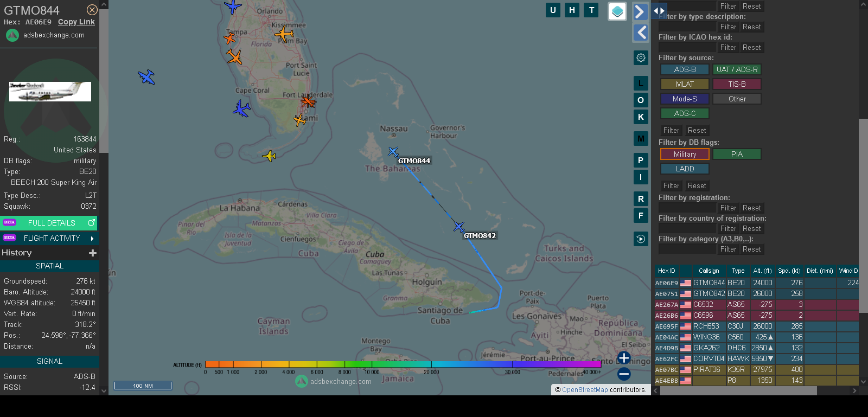Toggle the TIS-B source filter
868x417 pixels.
pos(737,84)
